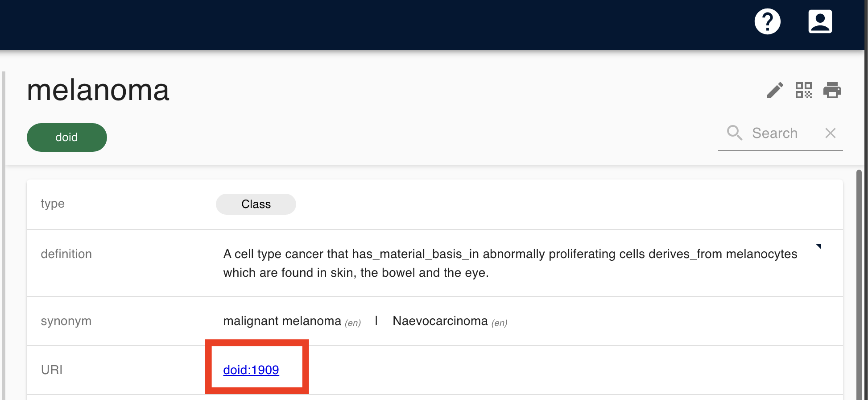
Task: Focus the Search text field
Action: coord(781,133)
